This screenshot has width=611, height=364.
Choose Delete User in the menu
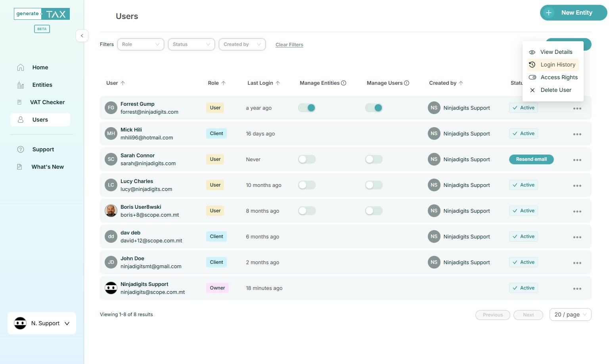[x=555, y=90]
